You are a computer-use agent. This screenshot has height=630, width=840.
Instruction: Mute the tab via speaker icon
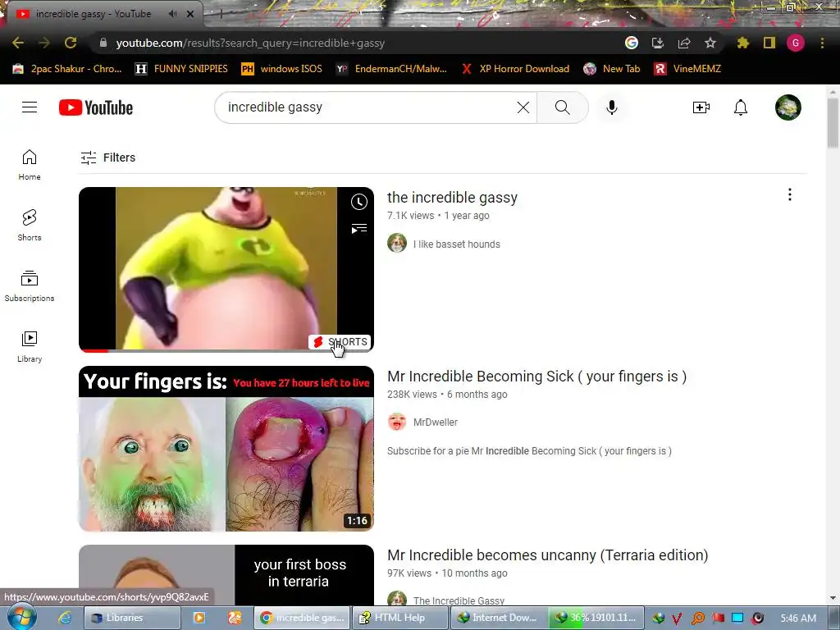[172, 14]
